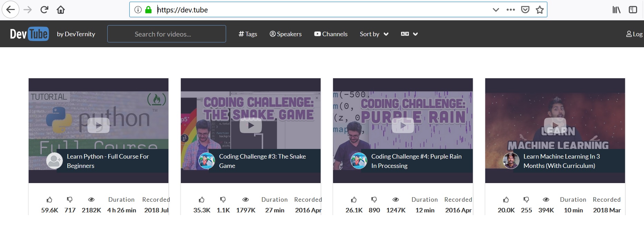Open the Firefox library icon
644x251 pixels.
point(616,10)
